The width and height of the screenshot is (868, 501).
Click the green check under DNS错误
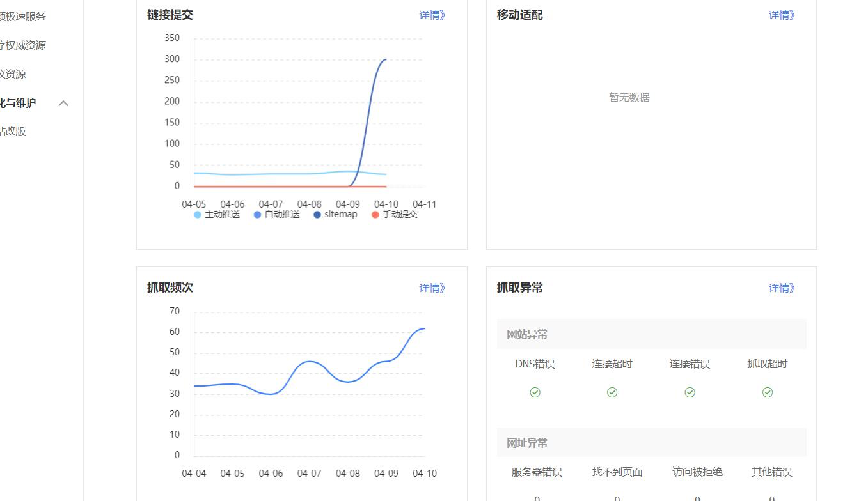535,392
